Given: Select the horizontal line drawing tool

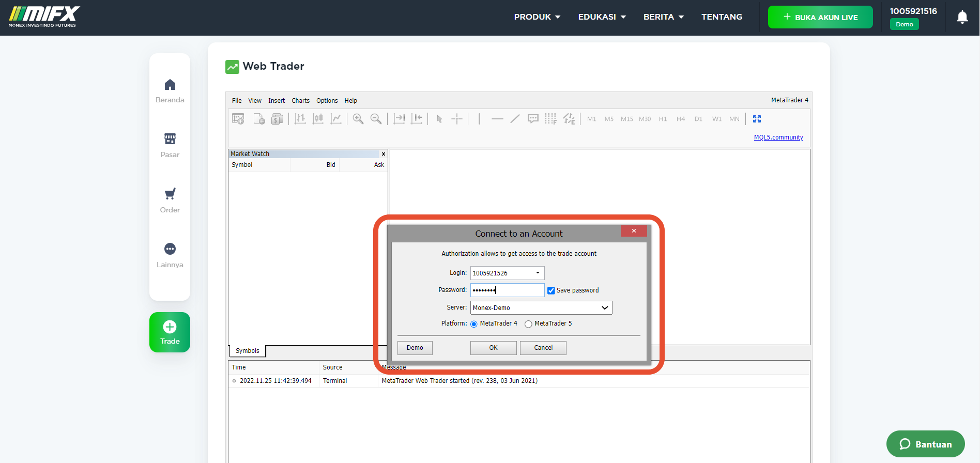Looking at the screenshot, I should tap(497, 119).
